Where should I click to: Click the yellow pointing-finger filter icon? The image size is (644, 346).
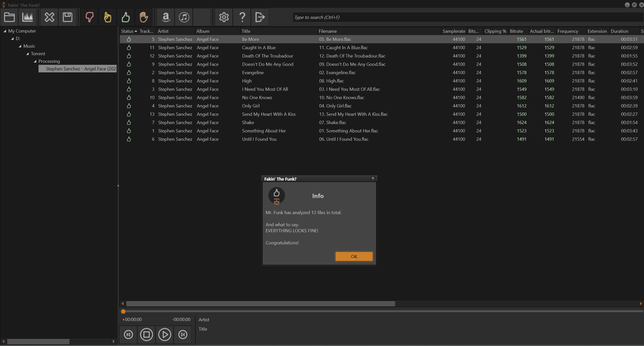[x=108, y=17]
